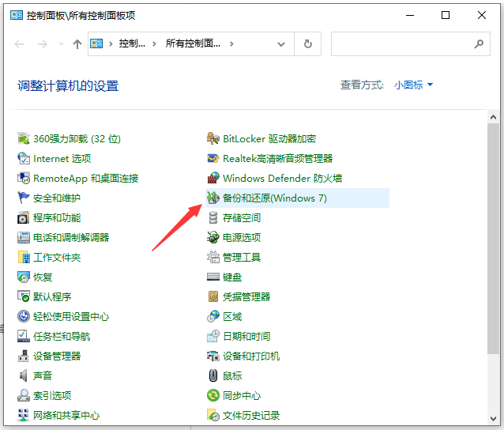The image size is (504, 430).
Task: Click the scrollbar up arrow
Action: tap(493, 117)
